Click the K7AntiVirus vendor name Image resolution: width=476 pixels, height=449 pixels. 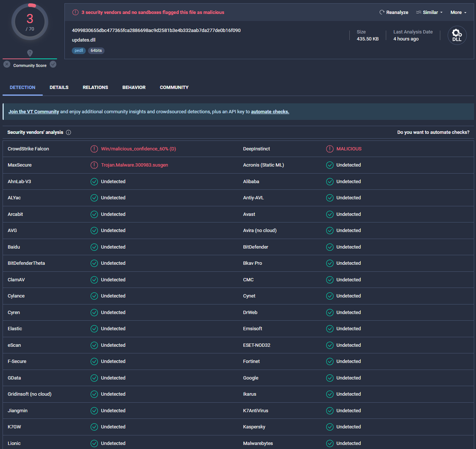coord(256,411)
